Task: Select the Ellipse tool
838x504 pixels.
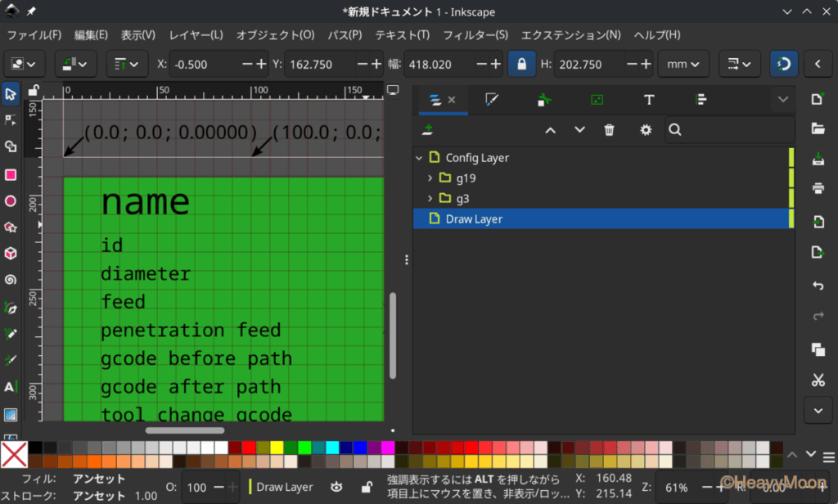Action: pos(11,201)
